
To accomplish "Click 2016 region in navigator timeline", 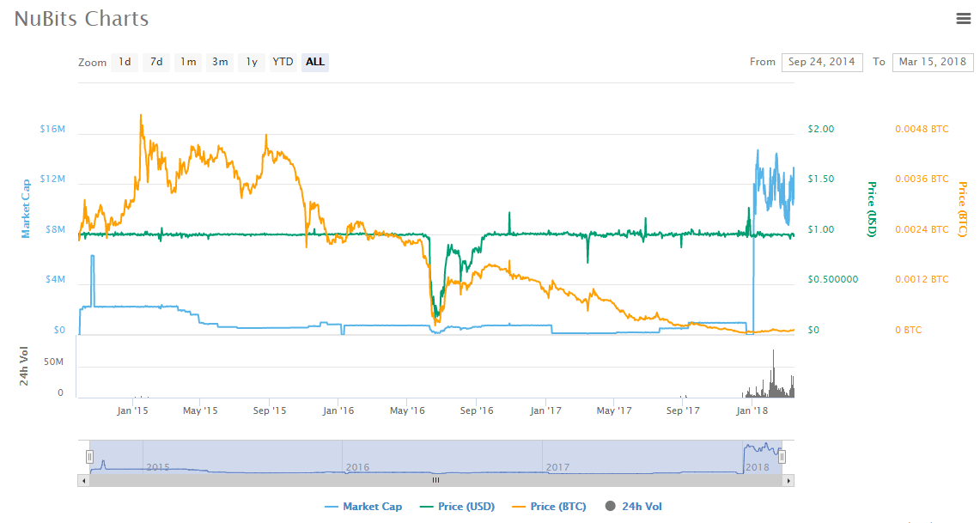I will click(x=357, y=466).
